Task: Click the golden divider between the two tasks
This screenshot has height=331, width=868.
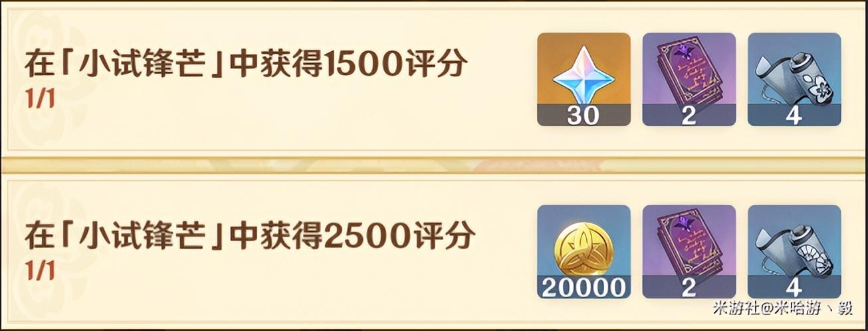Action: pos(434,164)
